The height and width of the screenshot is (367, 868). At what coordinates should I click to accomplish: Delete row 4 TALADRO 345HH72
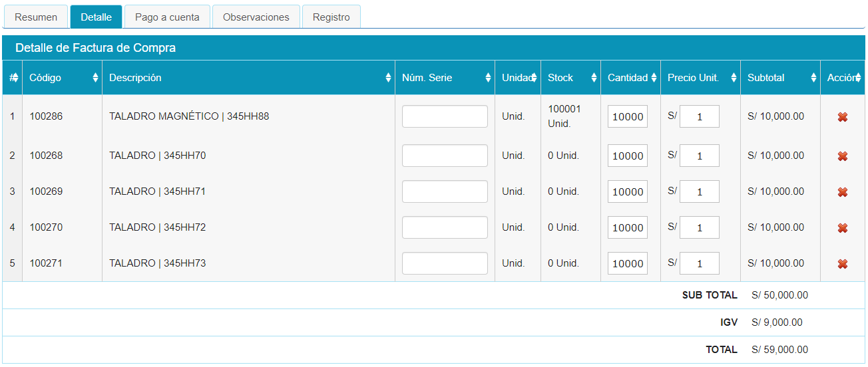842,228
